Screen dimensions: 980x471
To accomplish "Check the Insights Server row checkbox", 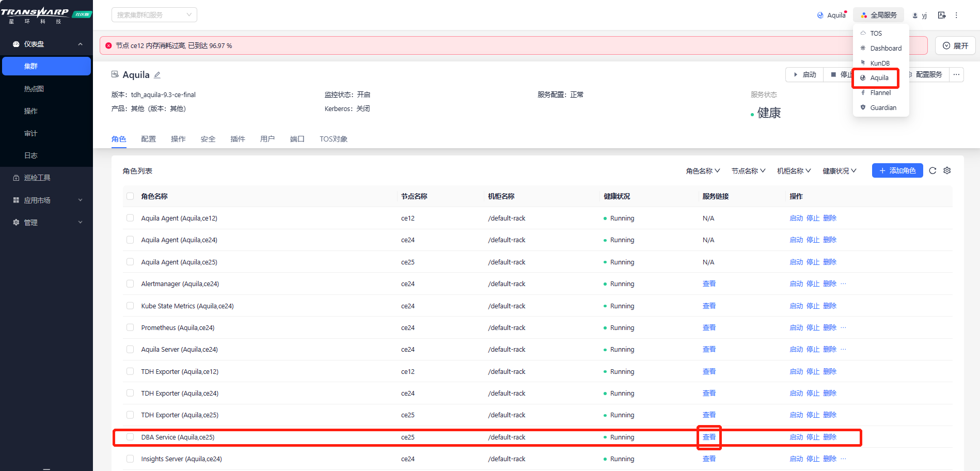I will pos(130,459).
